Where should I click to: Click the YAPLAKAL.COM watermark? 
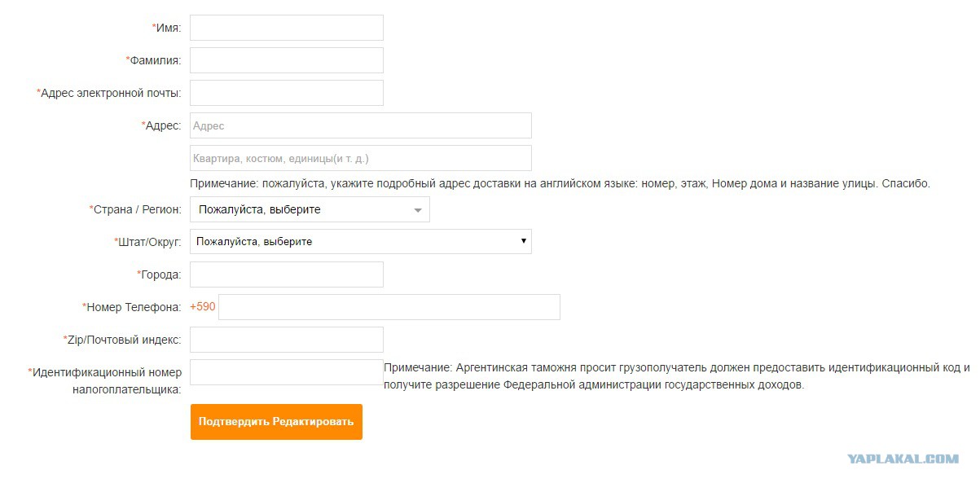903,459
